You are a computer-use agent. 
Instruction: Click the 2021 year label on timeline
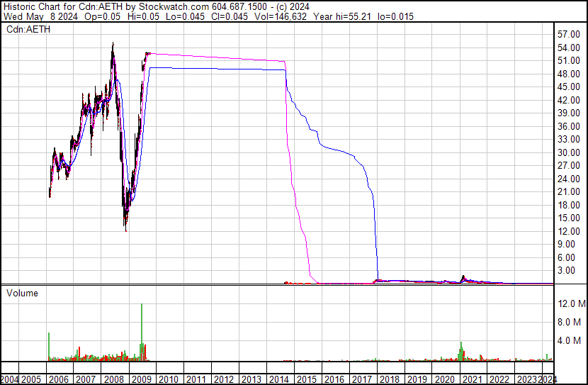tap(472, 379)
